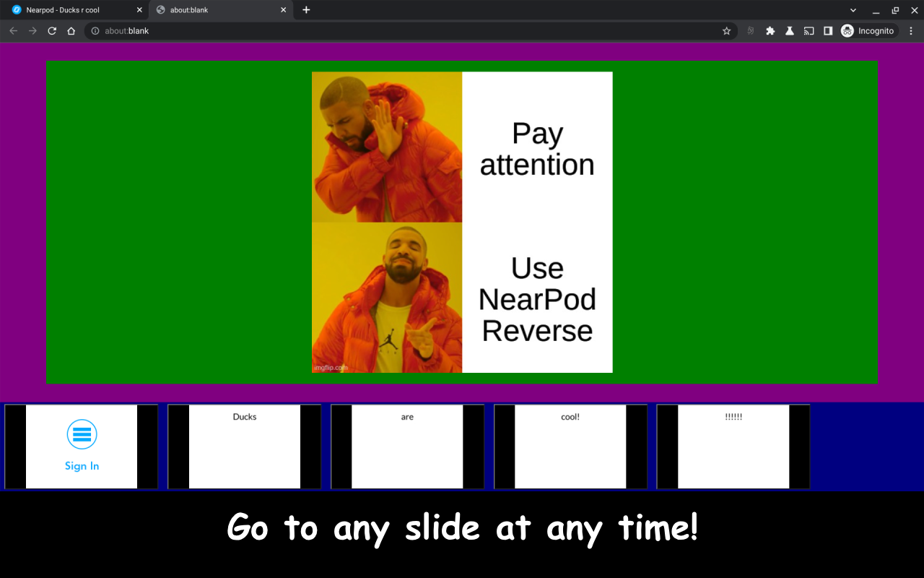Switch to the Nearpod - Ducks r cool tab

coord(76,10)
